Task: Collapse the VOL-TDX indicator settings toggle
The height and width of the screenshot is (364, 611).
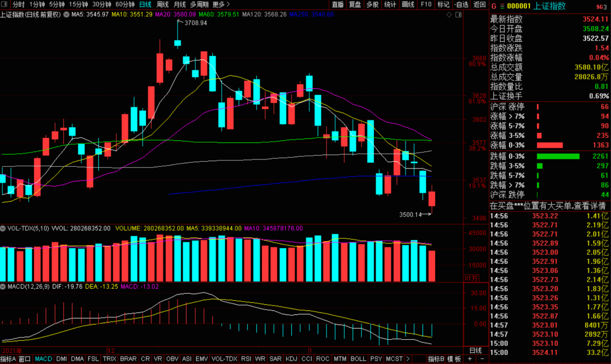Action: 3,228
